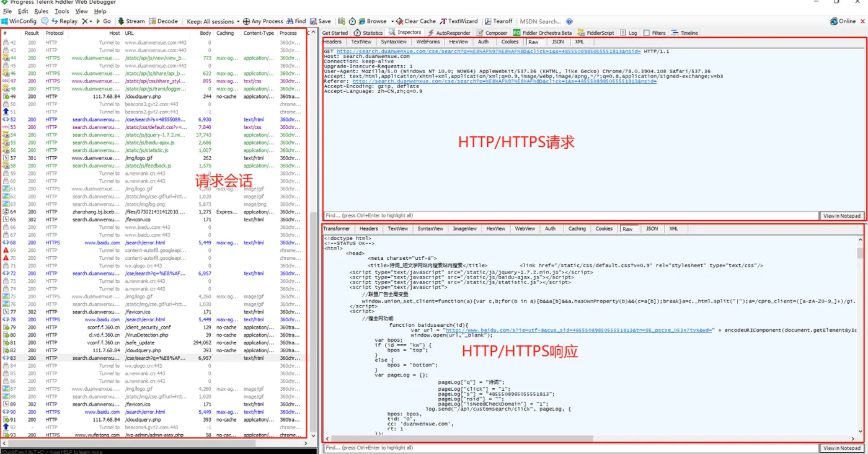The image size is (868, 454).
Task: Open the Rules menu
Action: click(41, 11)
